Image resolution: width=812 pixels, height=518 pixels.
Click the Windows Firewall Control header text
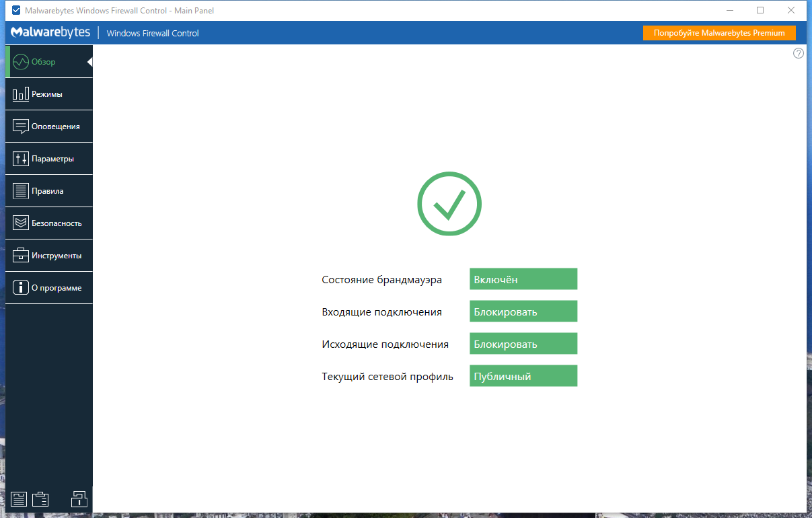pos(153,33)
